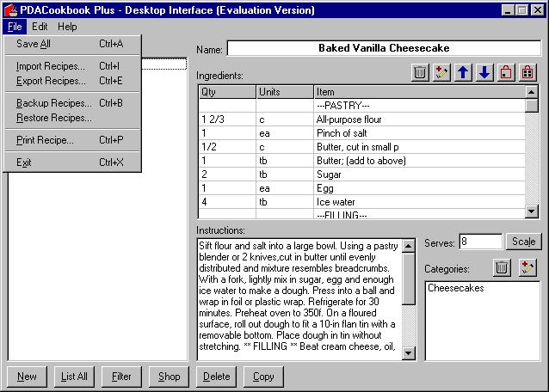Open the Edit menu
The width and height of the screenshot is (549, 392).
[40, 27]
